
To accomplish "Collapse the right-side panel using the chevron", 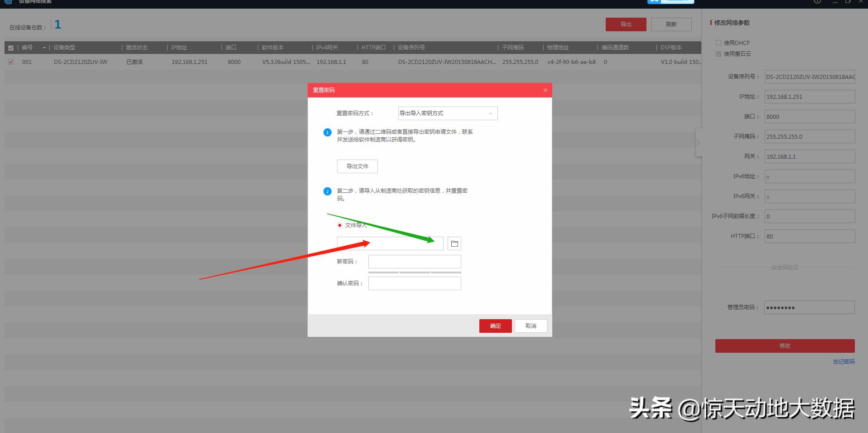I will pos(699,142).
